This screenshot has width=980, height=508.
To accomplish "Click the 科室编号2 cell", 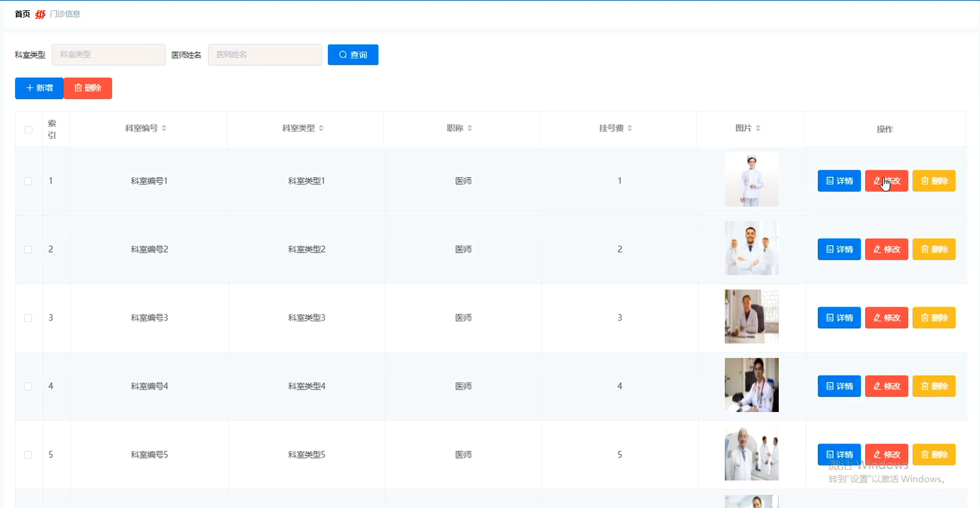I will point(149,249).
